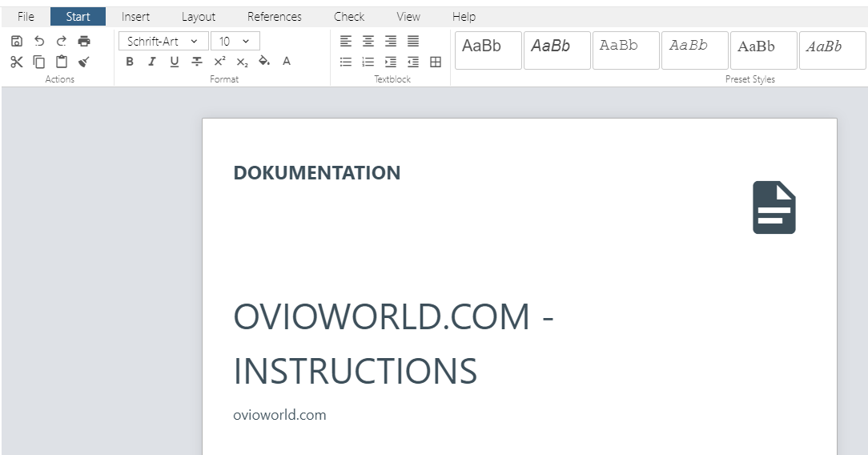
Task: Cut selection with the scissors icon
Action: pos(17,62)
